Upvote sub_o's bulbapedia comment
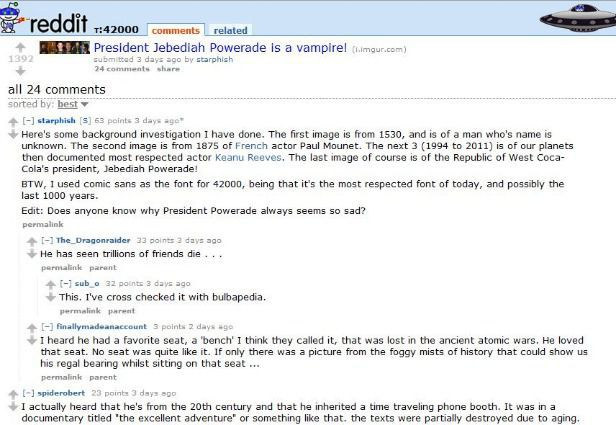The height and width of the screenshot is (425, 616). tap(50, 284)
